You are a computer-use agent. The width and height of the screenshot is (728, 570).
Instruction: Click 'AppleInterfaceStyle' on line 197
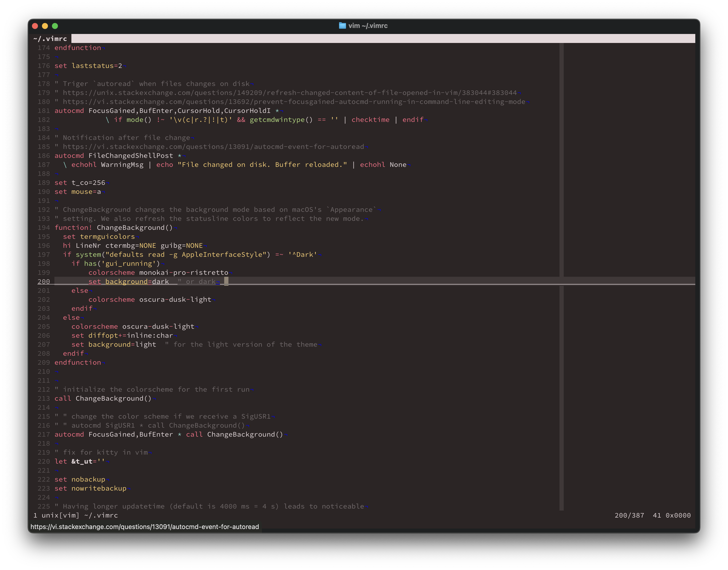pyautogui.click(x=222, y=255)
